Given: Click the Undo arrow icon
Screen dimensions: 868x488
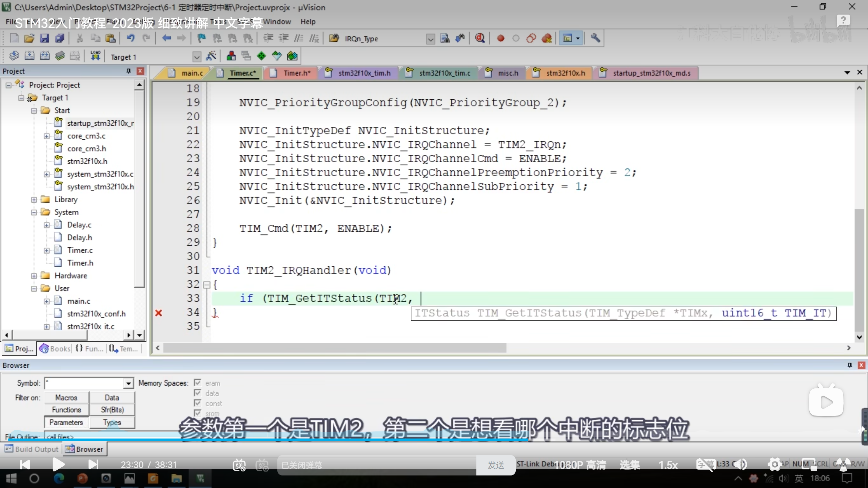Looking at the screenshot, I should point(131,38).
